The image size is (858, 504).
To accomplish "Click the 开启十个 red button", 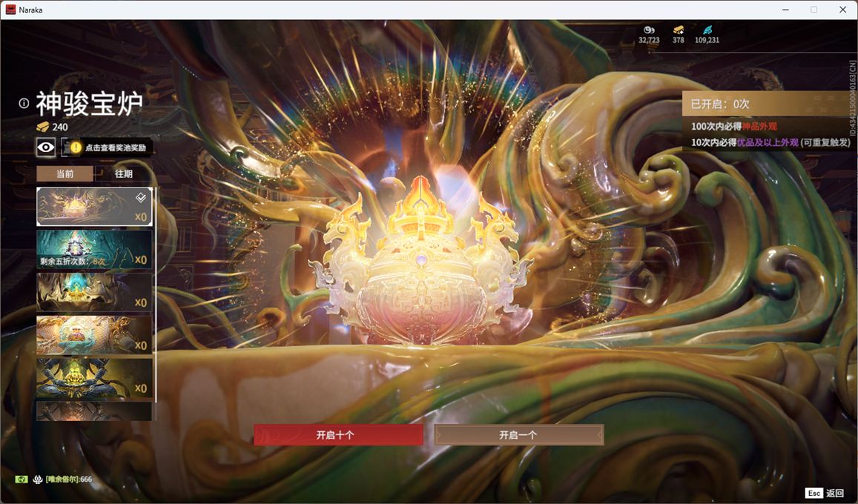I will click(338, 435).
